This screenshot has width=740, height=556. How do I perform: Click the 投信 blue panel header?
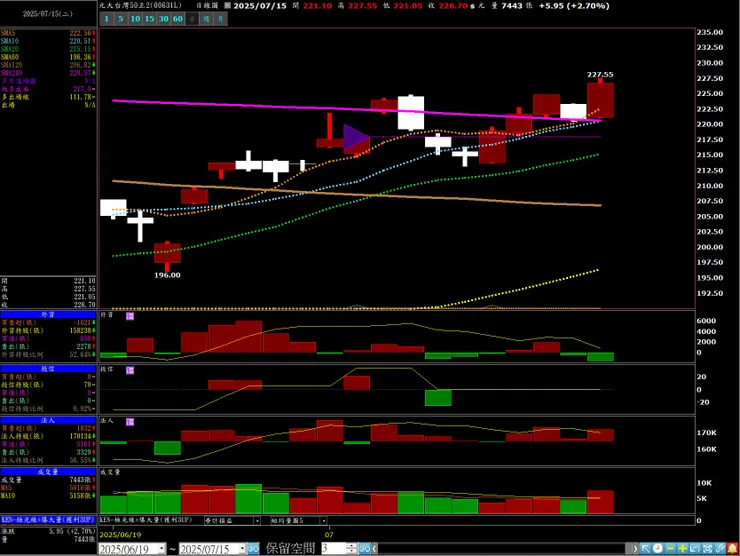click(48, 369)
